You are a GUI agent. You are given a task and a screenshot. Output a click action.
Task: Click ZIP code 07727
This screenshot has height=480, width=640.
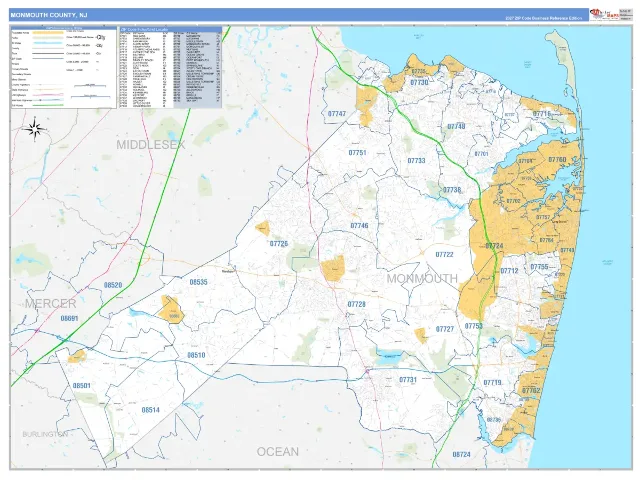(445, 329)
